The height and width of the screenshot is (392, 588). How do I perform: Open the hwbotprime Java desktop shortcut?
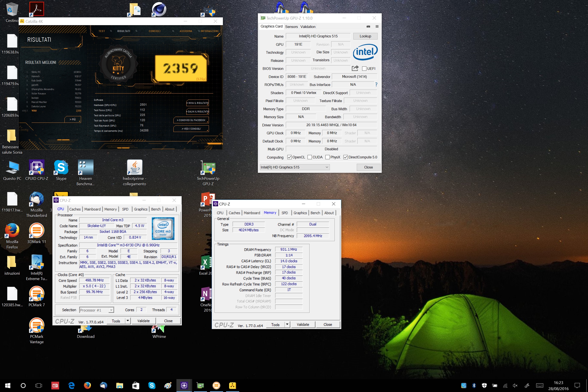pos(135,173)
